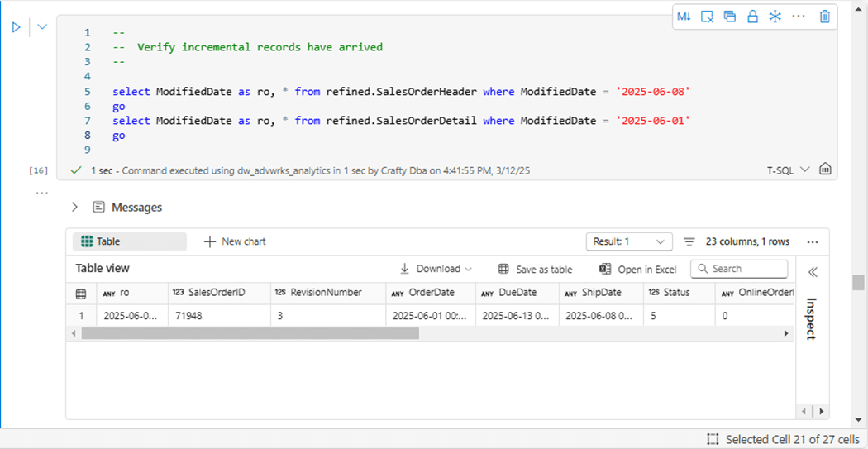Image resolution: width=868 pixels, height=449 pixels.
Task: Switch to the Table tab
Action: 129,241
